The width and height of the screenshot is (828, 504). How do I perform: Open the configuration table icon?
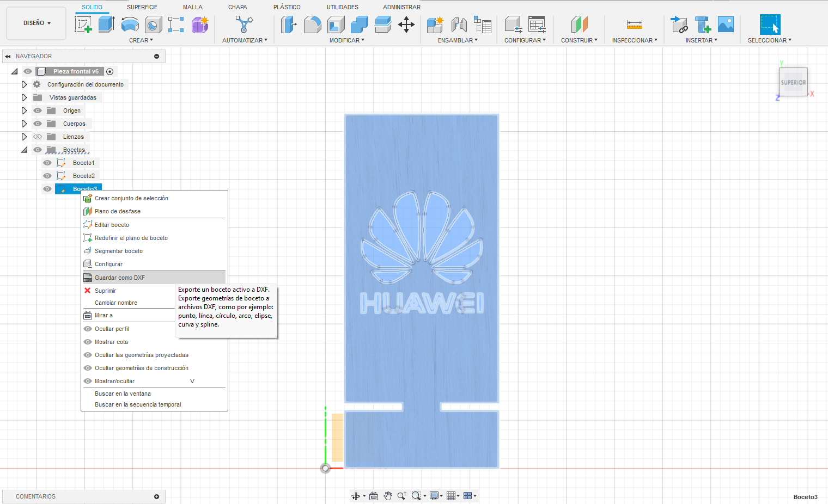537,24
